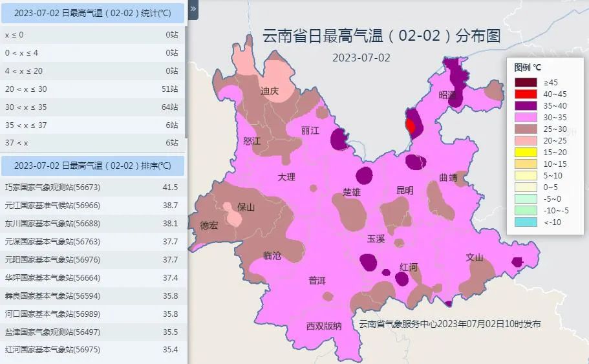Viewport: 589px width, 364px height.
Task: Click the map title 云南省日最高气温分布图
Action: coord(381,36)
